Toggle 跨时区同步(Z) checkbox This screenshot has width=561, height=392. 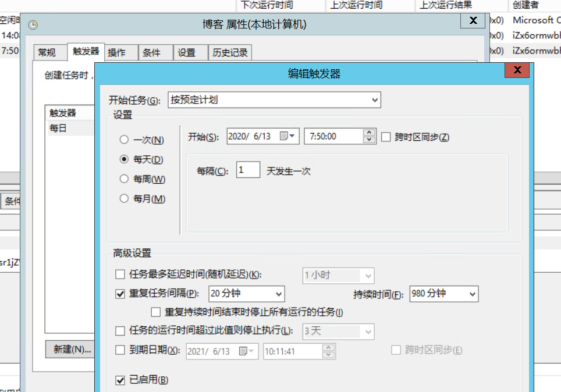[386, 137]
